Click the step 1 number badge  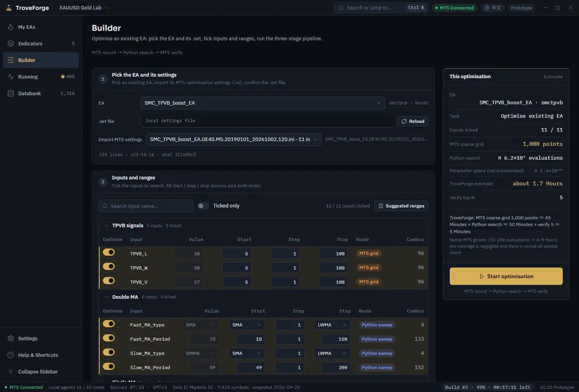(102, 79)
